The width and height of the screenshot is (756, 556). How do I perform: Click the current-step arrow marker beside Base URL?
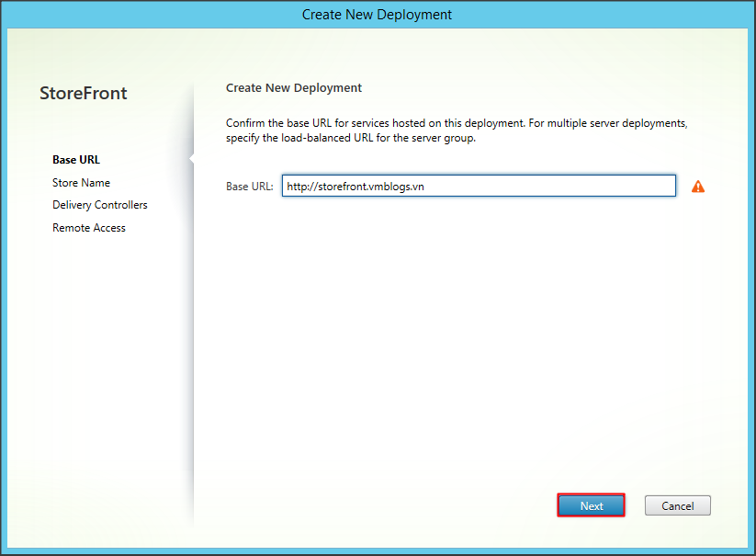[x=191, y=160]
